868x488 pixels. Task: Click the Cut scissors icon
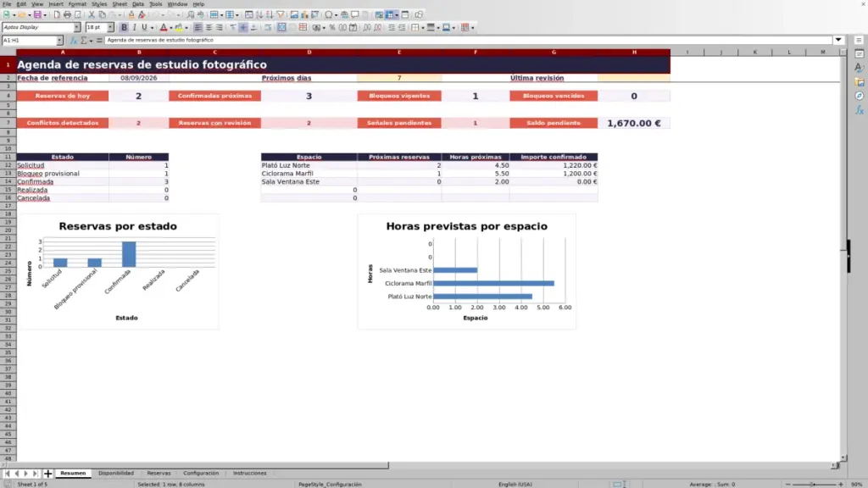tap(92, 15)
